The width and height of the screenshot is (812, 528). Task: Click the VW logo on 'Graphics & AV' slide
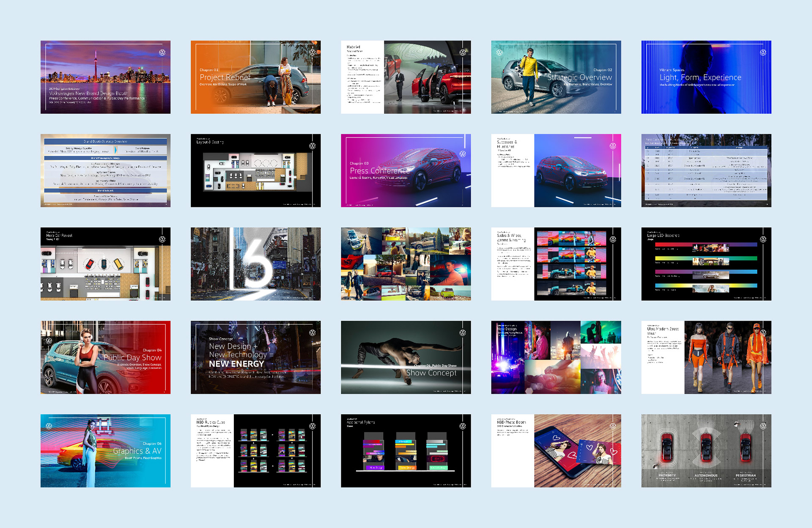49,426
